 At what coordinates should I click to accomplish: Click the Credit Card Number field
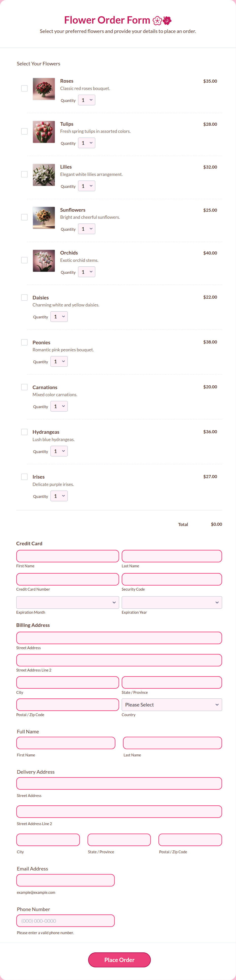click(68, 579)
